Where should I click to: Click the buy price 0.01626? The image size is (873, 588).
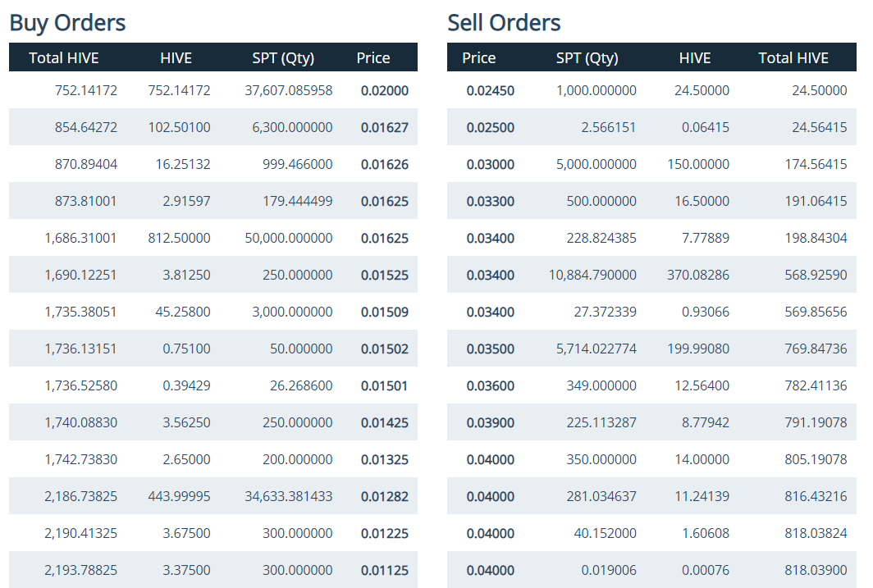(385, 165)
